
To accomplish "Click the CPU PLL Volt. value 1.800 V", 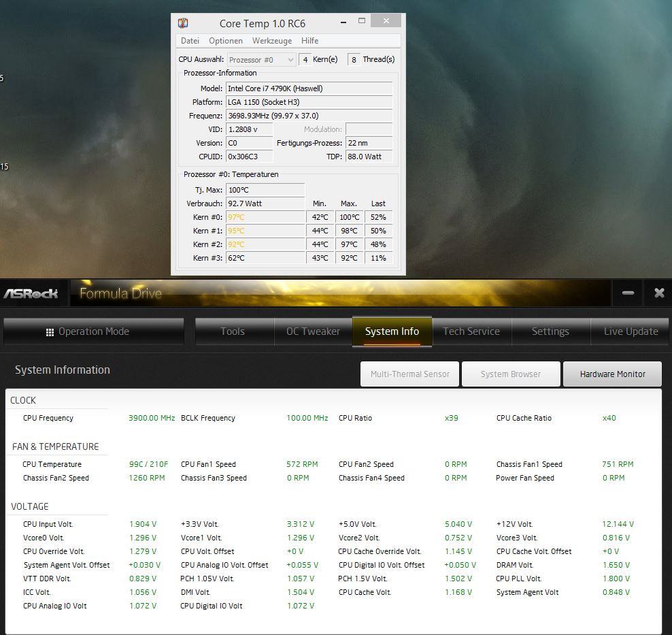I will [x=616, y=579].
